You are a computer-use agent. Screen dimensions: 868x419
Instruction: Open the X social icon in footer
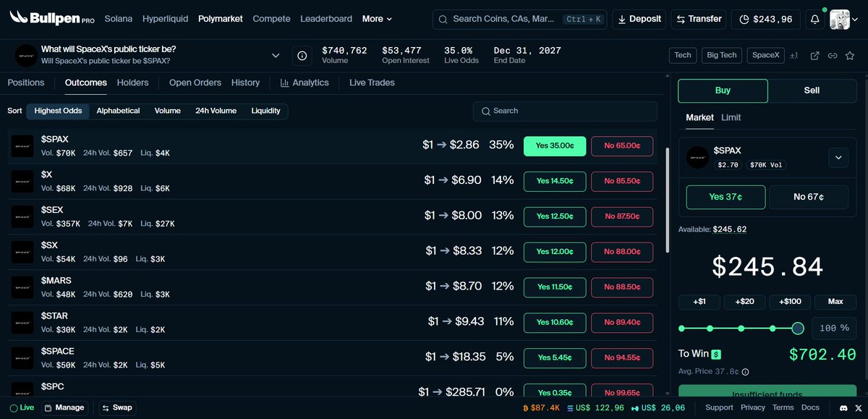click(x=858, y=407)
